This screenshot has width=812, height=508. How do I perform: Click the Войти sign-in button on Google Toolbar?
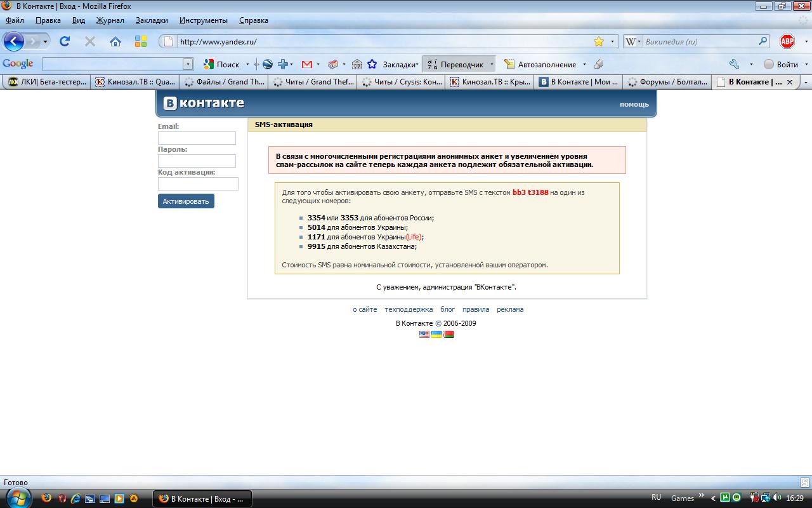click(x=781, y=64)
